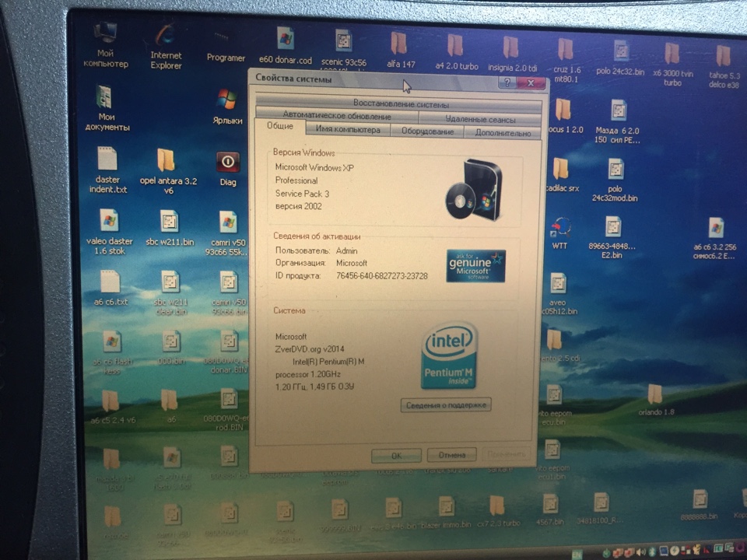
Task: Select the Общие tab
Action: [280, 126]
